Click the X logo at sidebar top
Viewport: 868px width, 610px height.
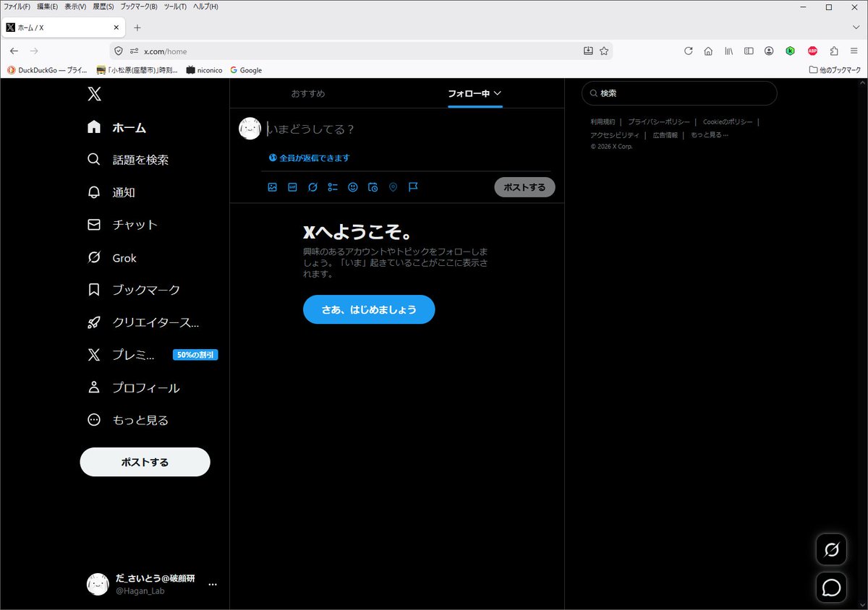tap(94, 93)
